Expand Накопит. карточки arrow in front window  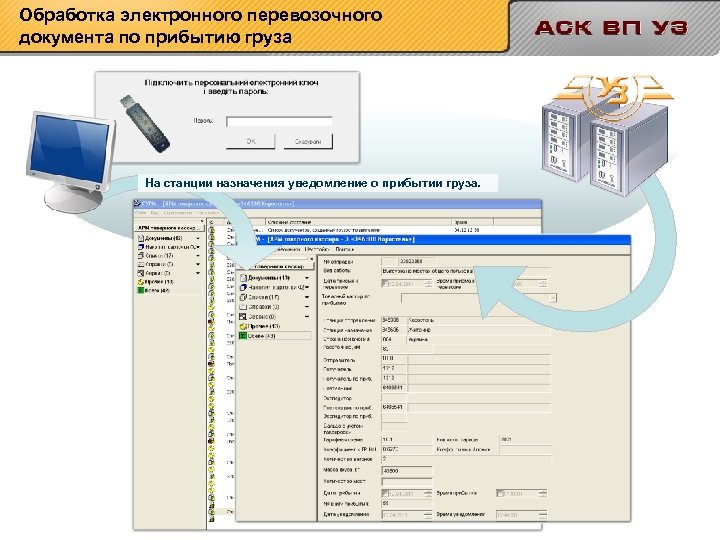click(x=307, y=288)
